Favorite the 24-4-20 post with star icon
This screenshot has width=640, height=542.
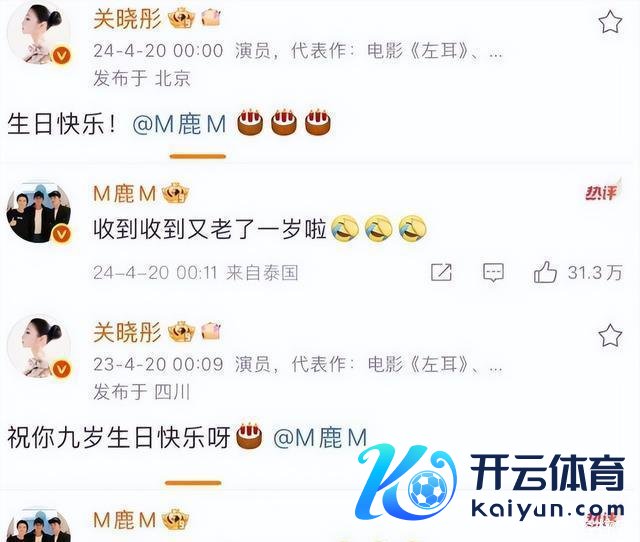click(610, 22)
